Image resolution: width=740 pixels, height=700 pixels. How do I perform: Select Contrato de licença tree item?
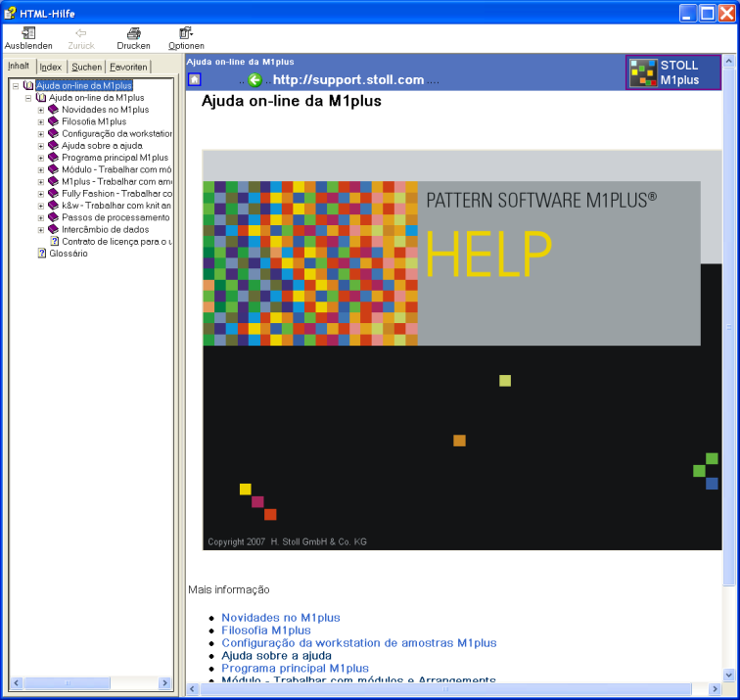116,241
